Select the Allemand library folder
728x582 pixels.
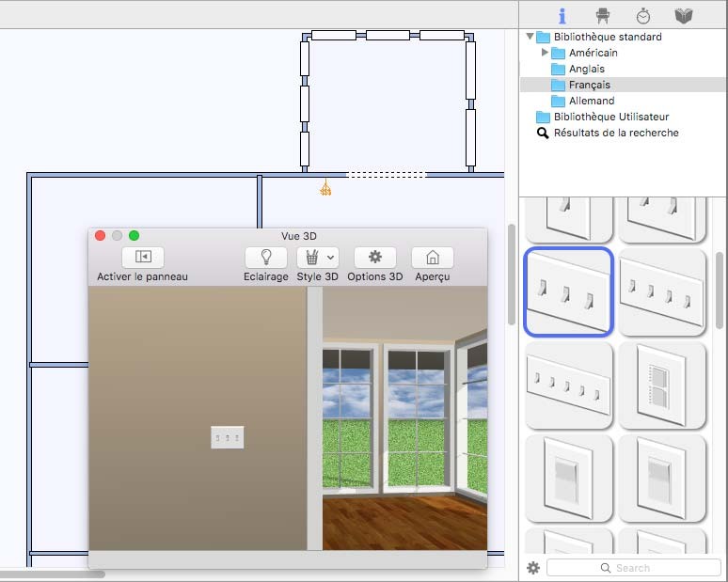coord(591,101)
